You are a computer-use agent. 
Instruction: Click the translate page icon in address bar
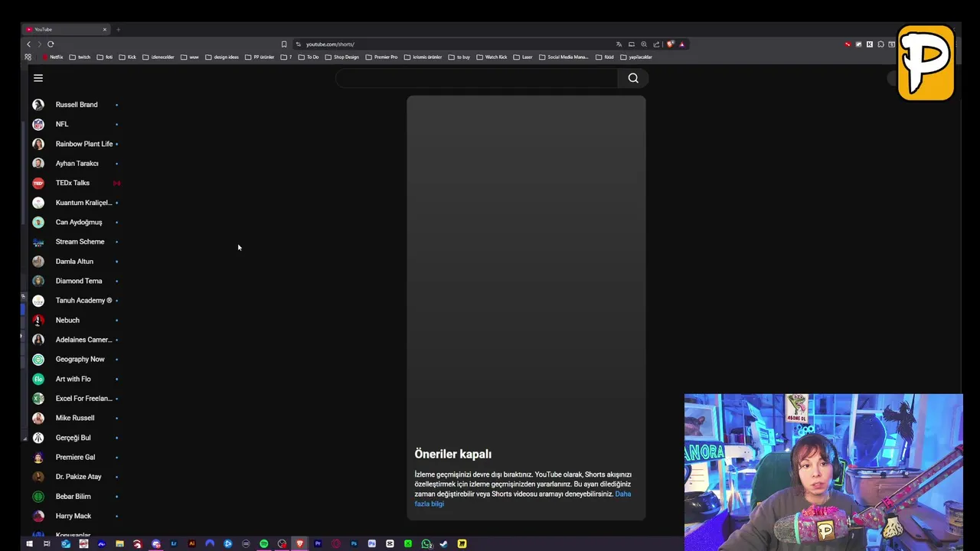click(619, 44)
